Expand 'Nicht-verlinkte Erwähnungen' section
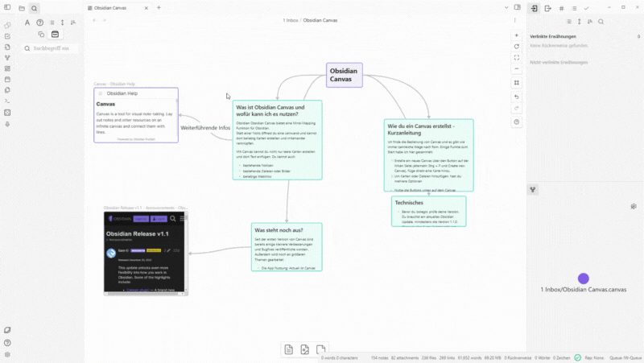644x363 pixels. (x=559, y=63)
